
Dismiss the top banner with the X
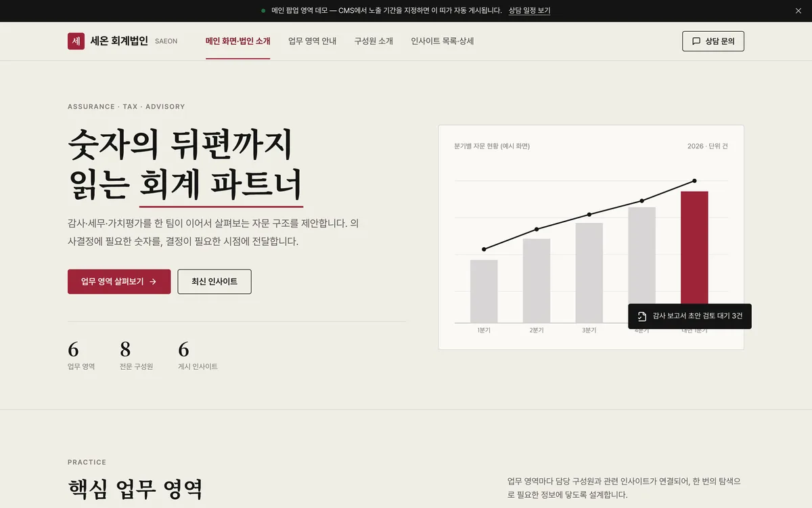798,11
